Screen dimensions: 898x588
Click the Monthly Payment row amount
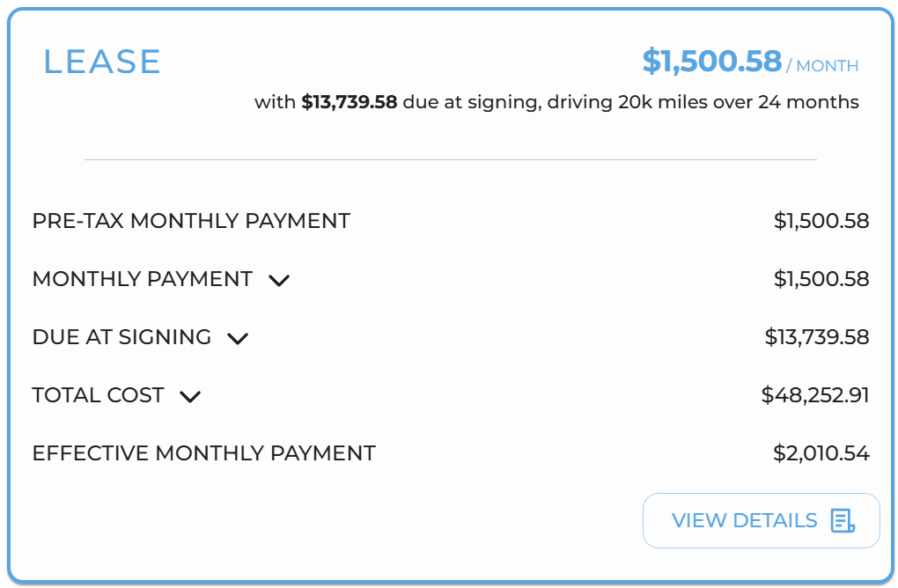click(x=821, y=279)
